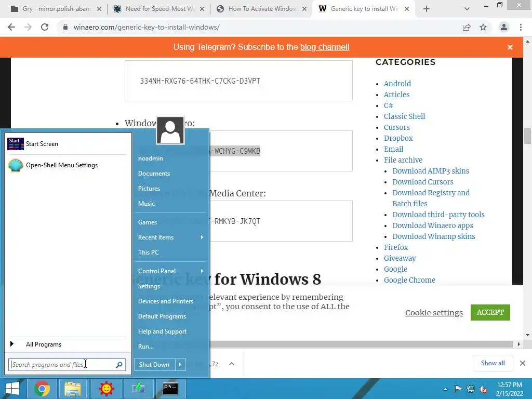
Task: Click the Start Screen icon
Action: (15, 144)
